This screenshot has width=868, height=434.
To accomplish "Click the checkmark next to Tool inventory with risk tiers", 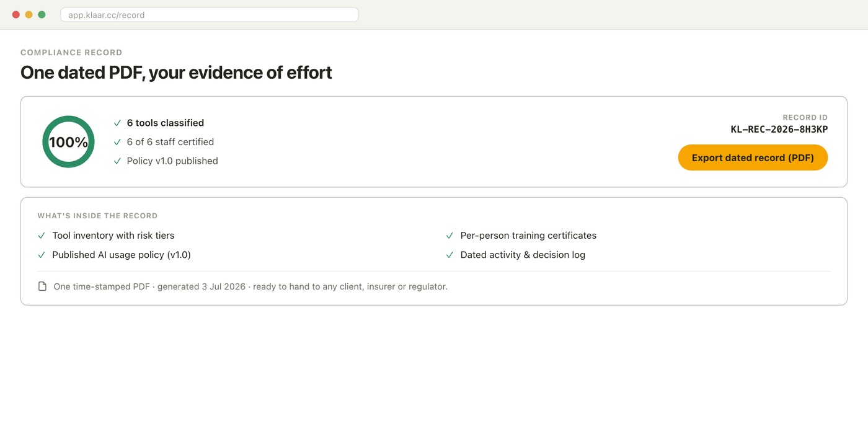I will [x=42, y=236].
